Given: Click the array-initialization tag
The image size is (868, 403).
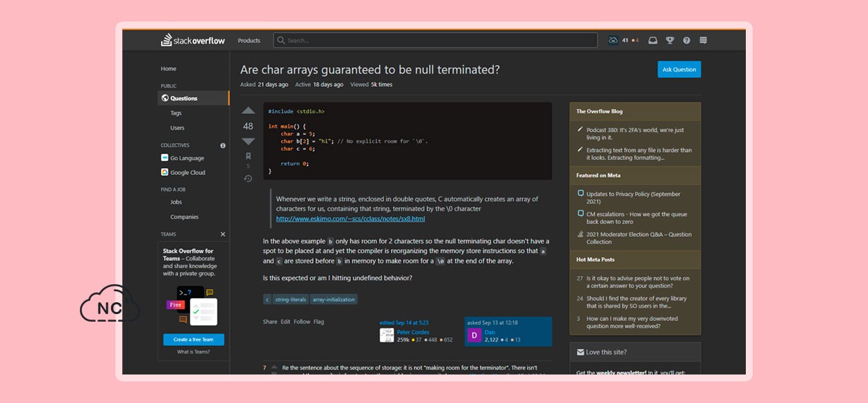Looking at the screenshot, I should coord(334,299).
